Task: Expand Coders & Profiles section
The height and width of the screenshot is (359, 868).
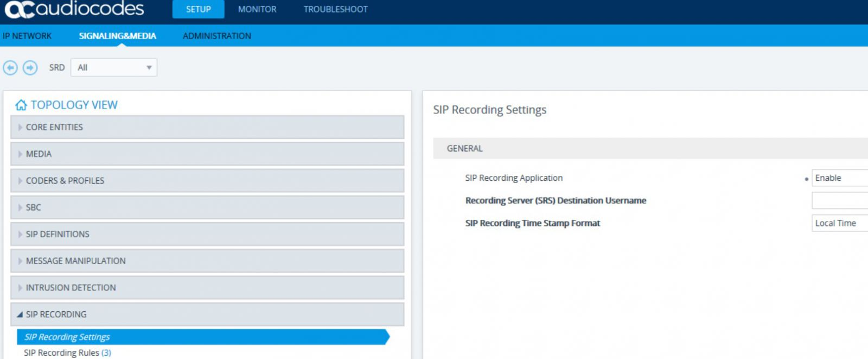Action: [x=65, y=181]
